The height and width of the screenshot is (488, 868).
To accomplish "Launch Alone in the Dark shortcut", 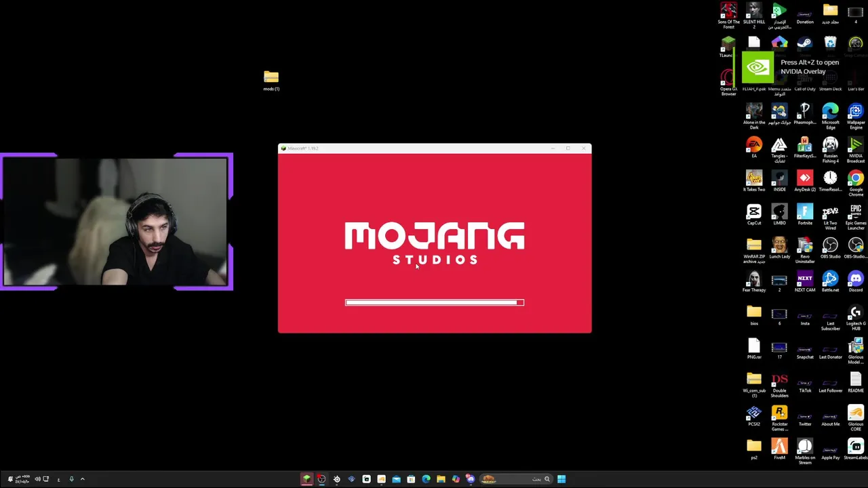I will [x=754, y=116].
